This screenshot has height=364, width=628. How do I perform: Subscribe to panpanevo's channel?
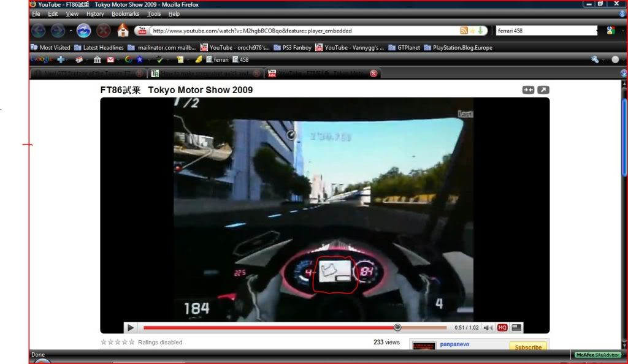tap(528, 347)
